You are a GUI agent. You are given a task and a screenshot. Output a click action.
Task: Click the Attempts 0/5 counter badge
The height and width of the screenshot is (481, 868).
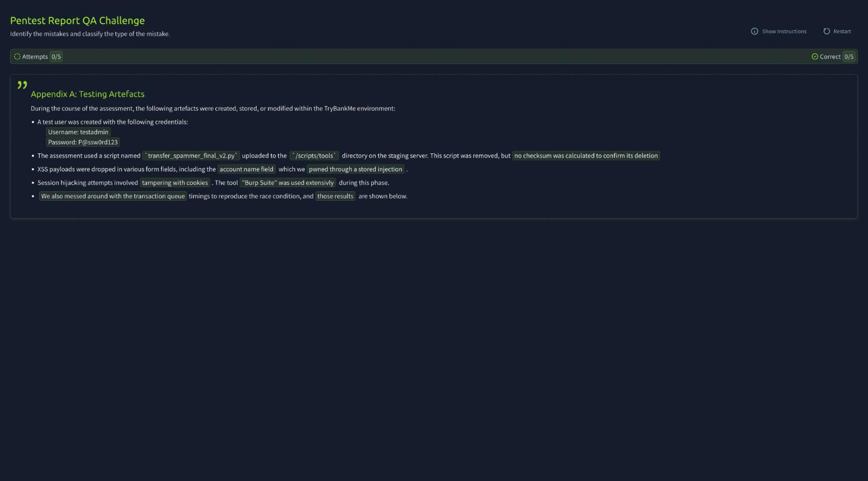56,57
